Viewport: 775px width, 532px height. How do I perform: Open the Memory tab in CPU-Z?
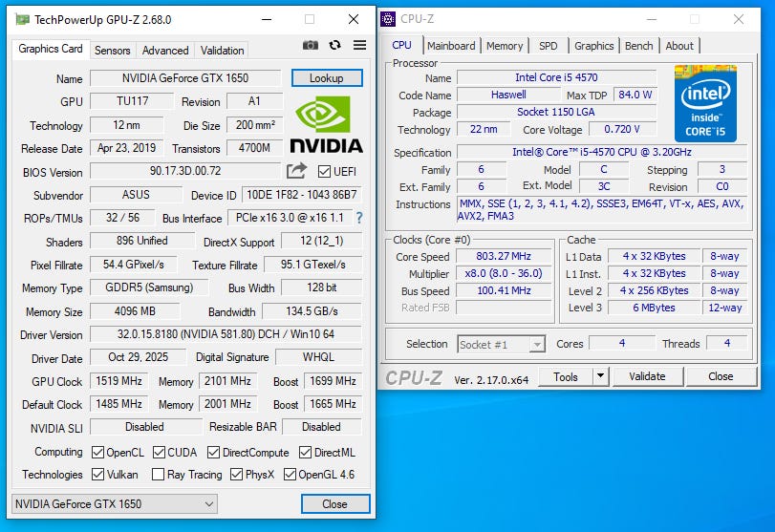pos(505,46)
